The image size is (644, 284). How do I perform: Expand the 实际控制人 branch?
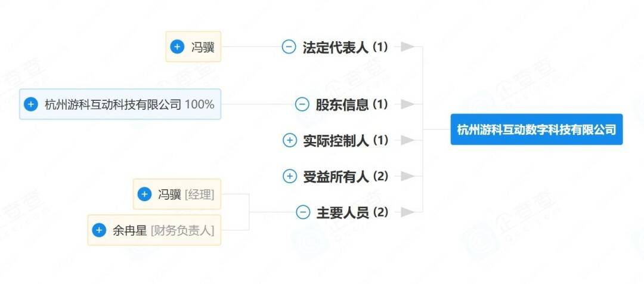tap(289, 140)
